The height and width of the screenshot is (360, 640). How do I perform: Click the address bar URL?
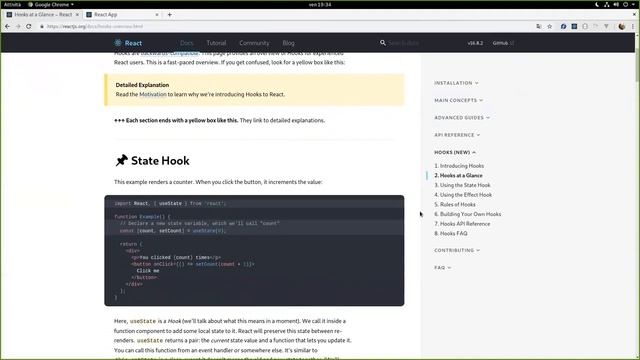[95, 27]
